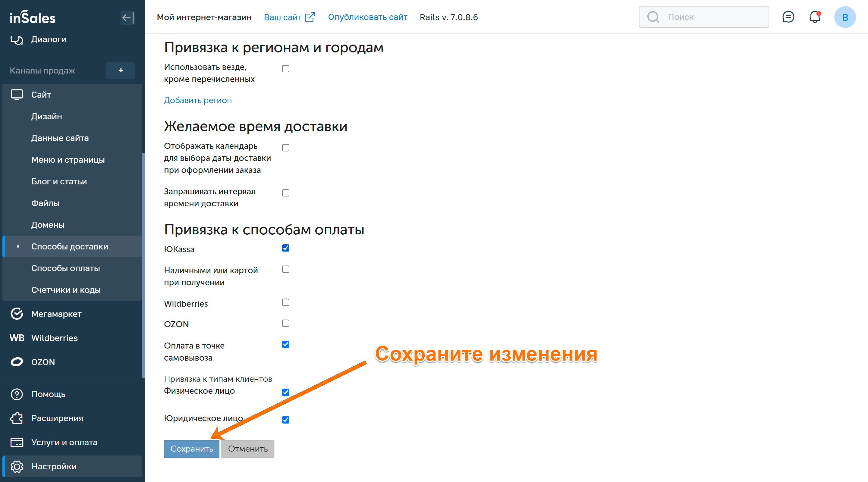Image resolution: width=868 pixels, height=482 pixels.
Task: Open the Extensions puzzle icon
Action: point(17,418)
